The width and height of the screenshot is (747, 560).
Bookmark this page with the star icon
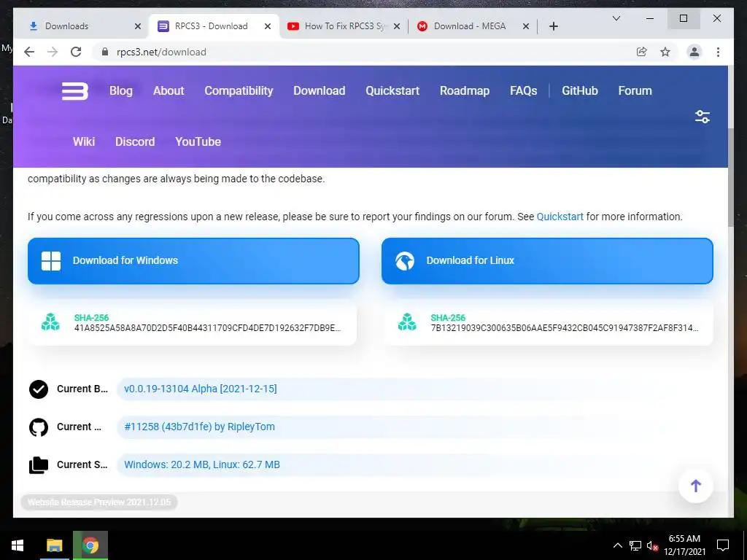coord(665,52)
